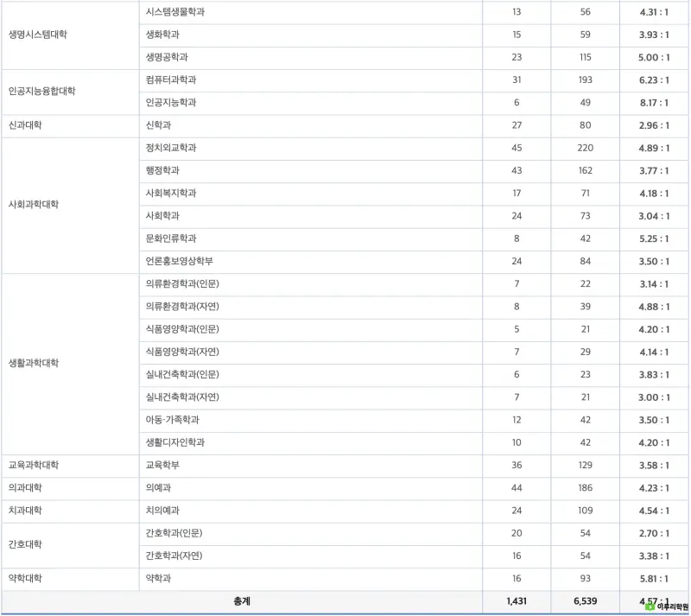
Task: Click the 사회과학대학 college label
Action: (34, 204)
